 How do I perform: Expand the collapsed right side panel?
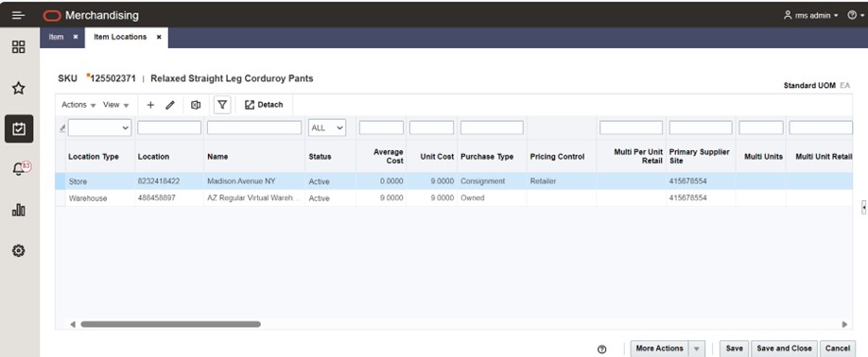pyautogui.click(x=863, y=207)
